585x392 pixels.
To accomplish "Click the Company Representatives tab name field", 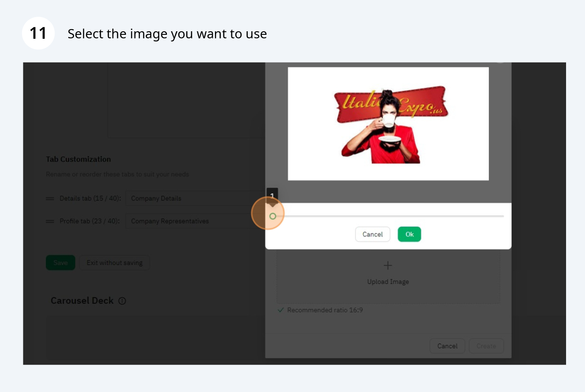I will coord(196,221).
